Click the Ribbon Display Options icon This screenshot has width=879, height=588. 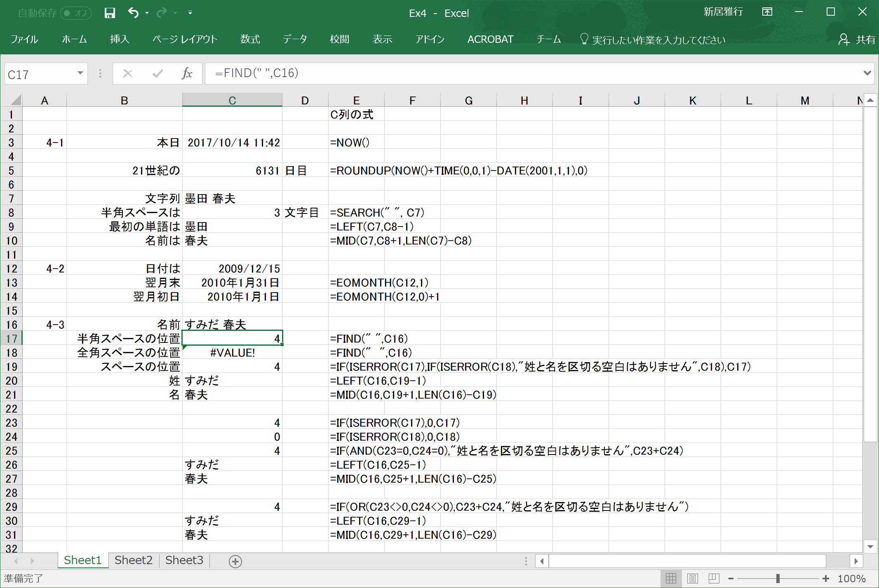(767, 12)
